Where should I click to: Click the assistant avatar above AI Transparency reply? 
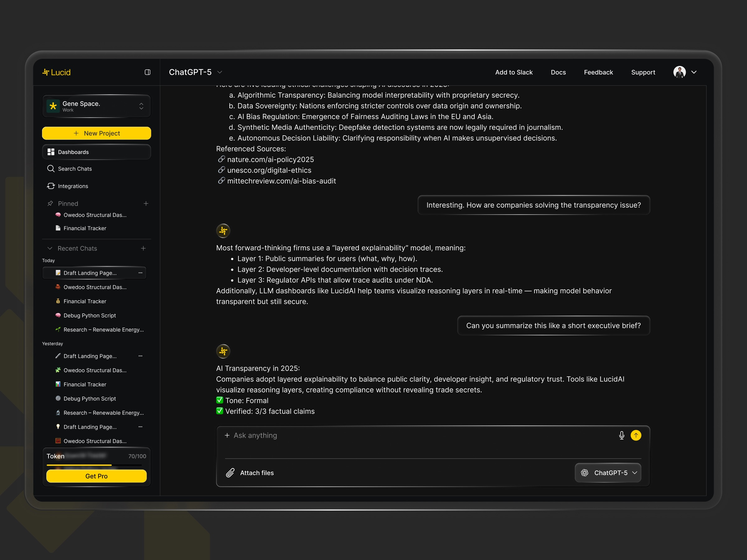[x=223, y=351]
